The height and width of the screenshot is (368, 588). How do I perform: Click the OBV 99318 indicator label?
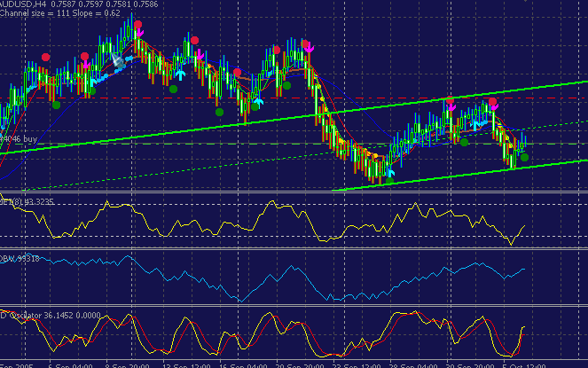[x=20, y=259]
